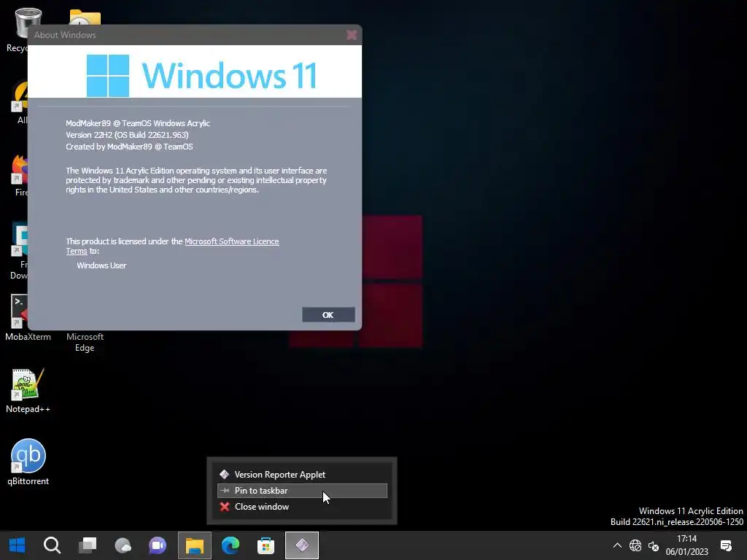Click Created by ModMaker89 @ TeamOS line
747x560 pixels.
tap(129, 147)
